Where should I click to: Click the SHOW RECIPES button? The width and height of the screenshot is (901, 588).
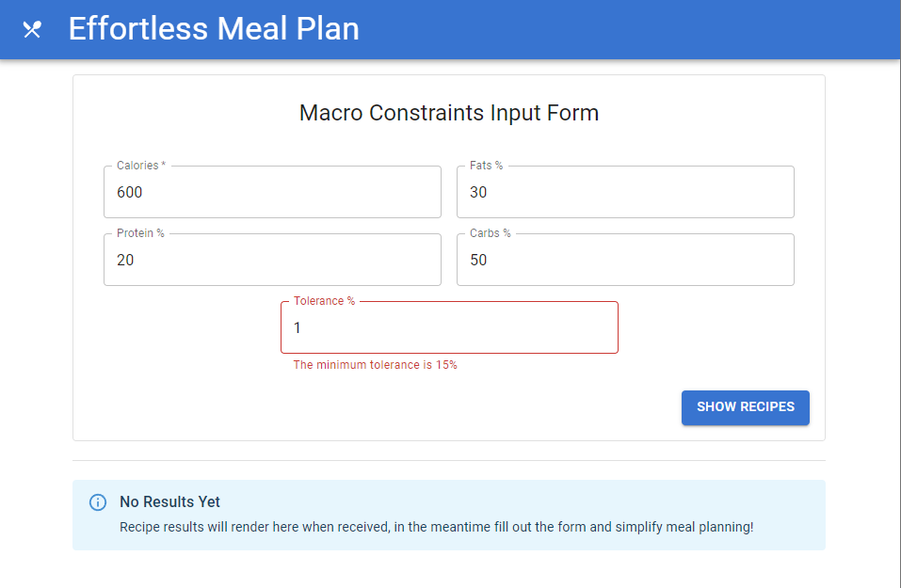click(745, 407)
